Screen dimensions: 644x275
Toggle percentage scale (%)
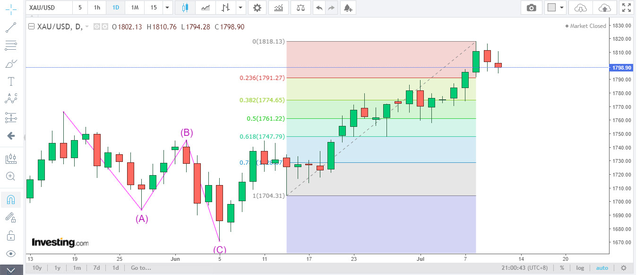click(x=562, y=268)
